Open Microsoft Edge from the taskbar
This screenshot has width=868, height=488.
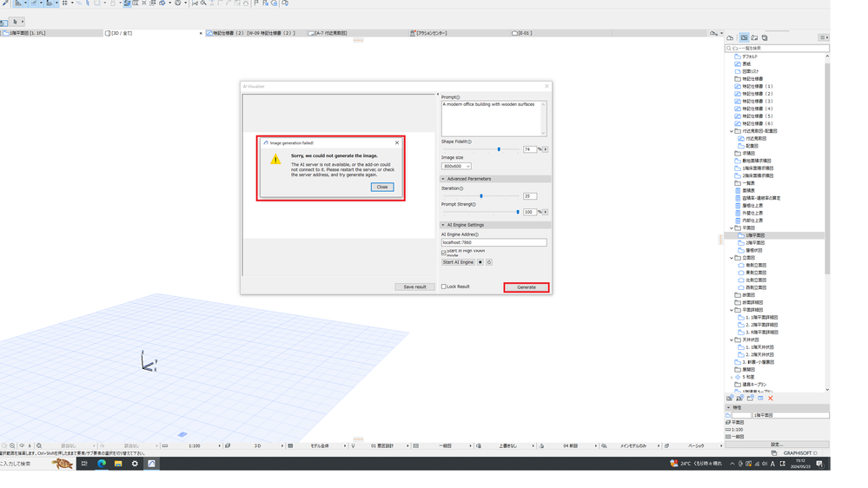pyautogui.click(x=102, y=464)
